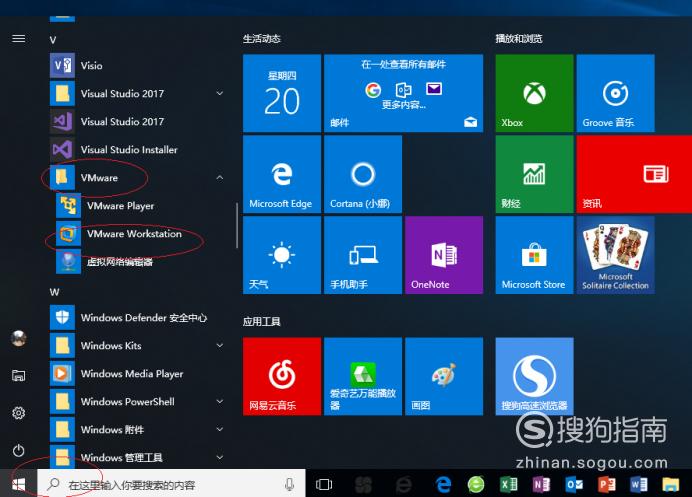
Task: Open the Xbox tile
Action: (x=534, y=93)
